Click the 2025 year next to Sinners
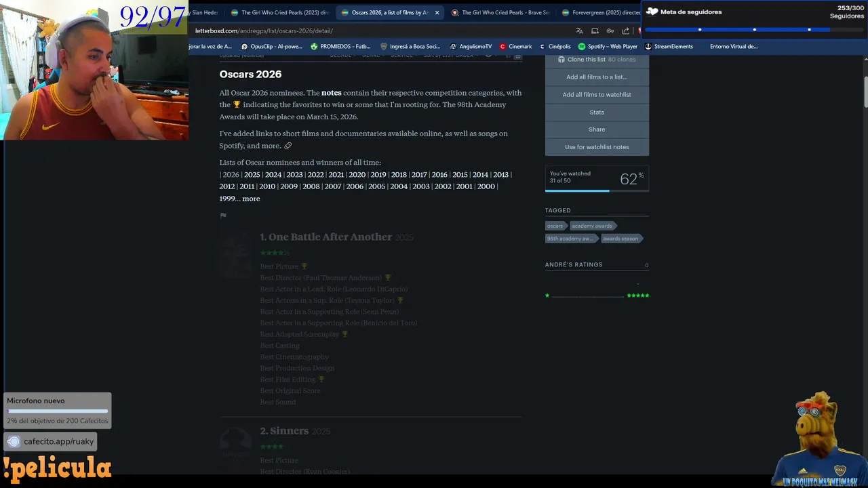868x488 pixels. click(321, 432)
